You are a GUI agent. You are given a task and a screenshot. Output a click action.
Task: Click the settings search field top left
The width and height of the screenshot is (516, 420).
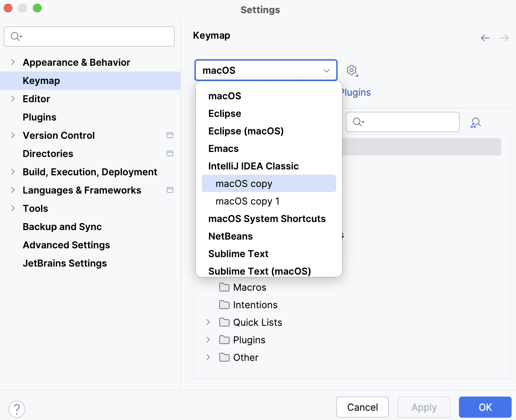pyautogui.click(x=89, y=37)
